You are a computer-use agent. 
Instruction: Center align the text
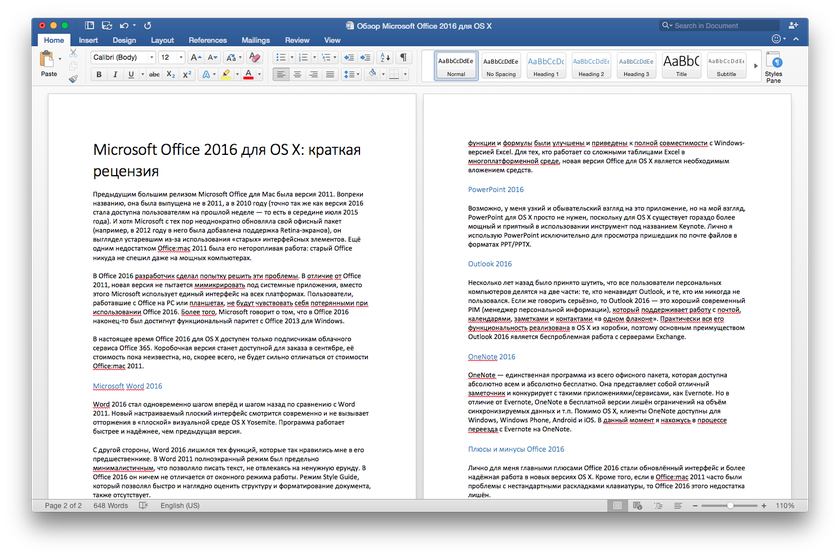tap(297, 74)
